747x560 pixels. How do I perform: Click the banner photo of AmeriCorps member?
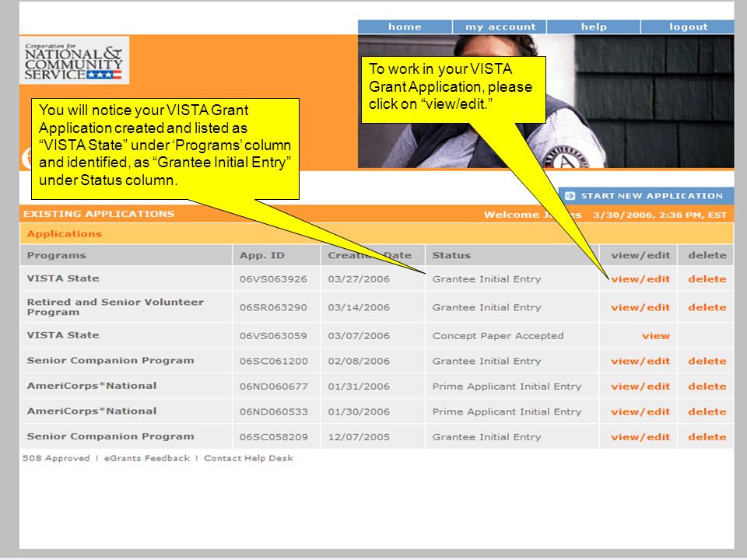[546, 101]
